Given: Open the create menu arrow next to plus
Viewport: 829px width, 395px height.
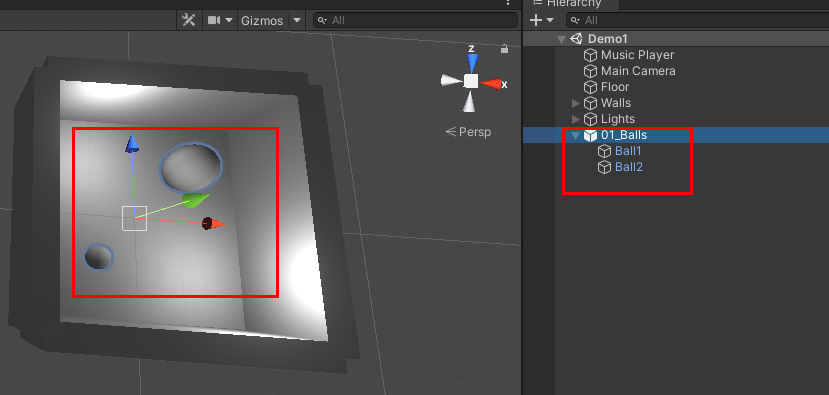Looking at the screenshot, I should point(550,20).
